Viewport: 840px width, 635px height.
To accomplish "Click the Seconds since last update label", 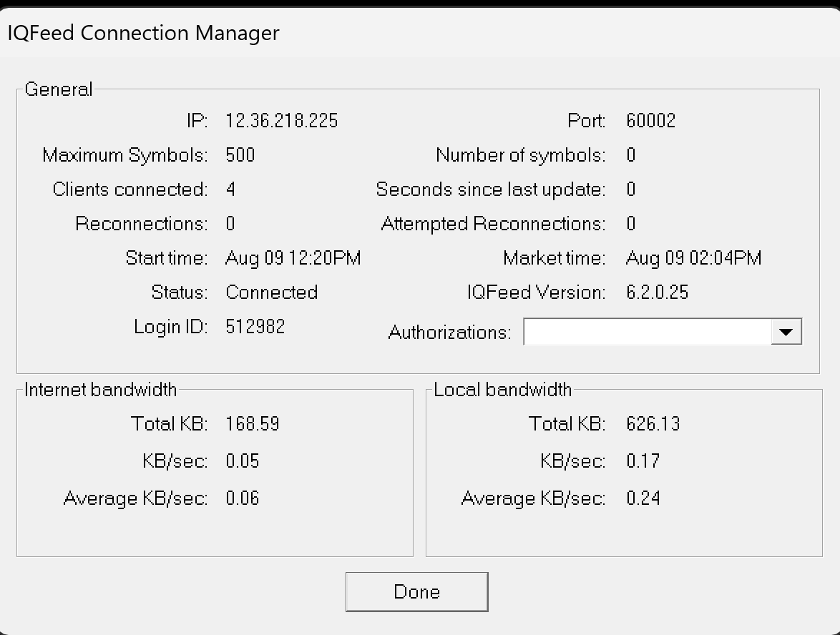I will tap(490, 189).
